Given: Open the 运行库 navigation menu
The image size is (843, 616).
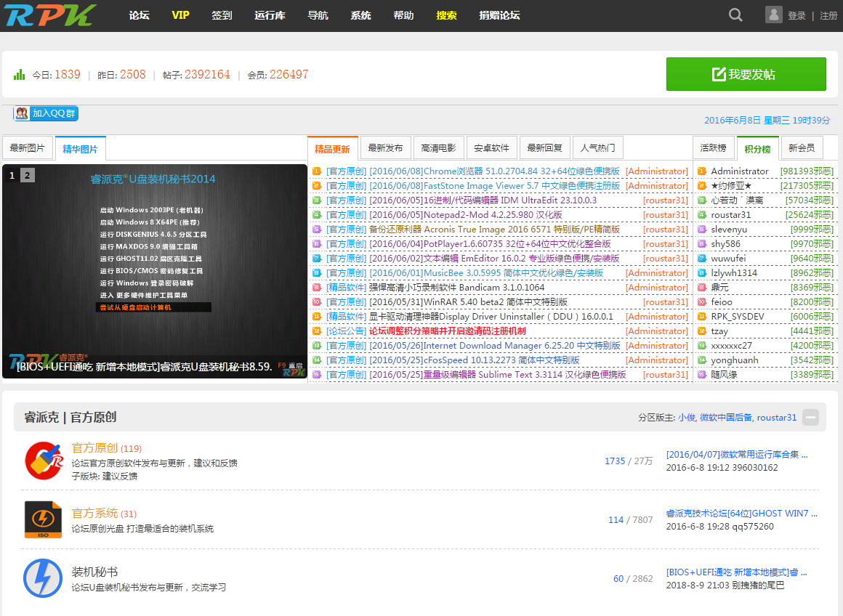Looking at the screenshot, I should [x=270, y=15].
